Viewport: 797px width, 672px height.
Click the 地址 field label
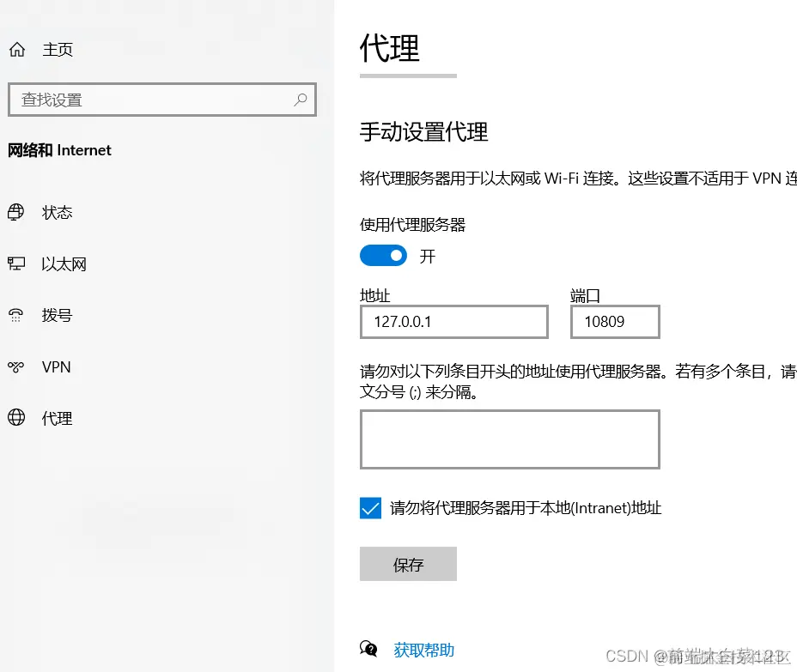pos(375,295)
